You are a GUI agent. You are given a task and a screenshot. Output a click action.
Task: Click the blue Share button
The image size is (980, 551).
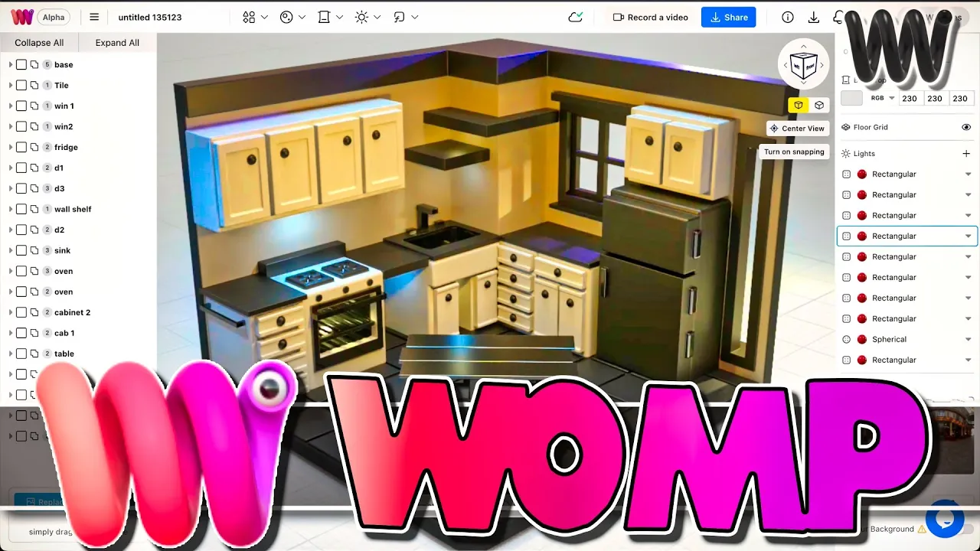point(728,17)
